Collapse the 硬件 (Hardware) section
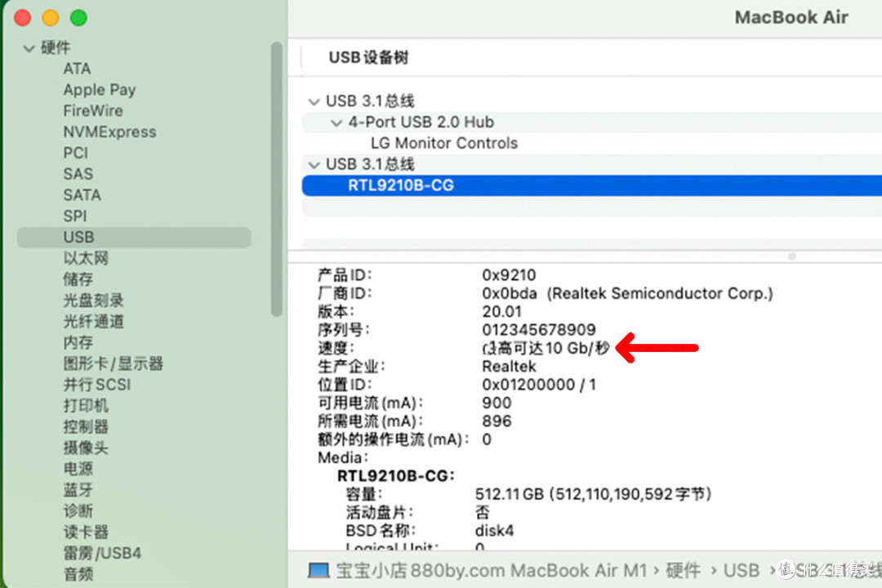The width and height of the screenshot is (882, 588). tap(29, 47)
